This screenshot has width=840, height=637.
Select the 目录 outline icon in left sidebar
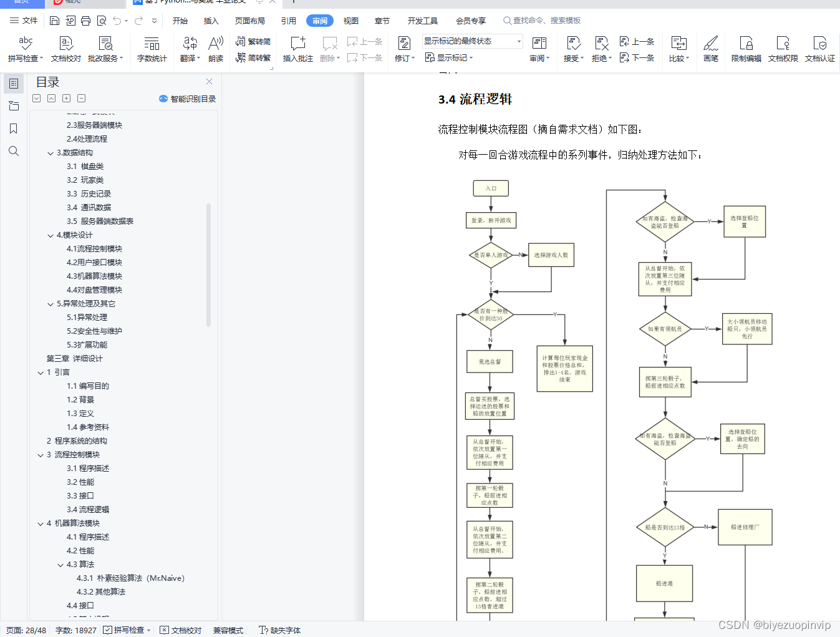(x=14, y=83)
